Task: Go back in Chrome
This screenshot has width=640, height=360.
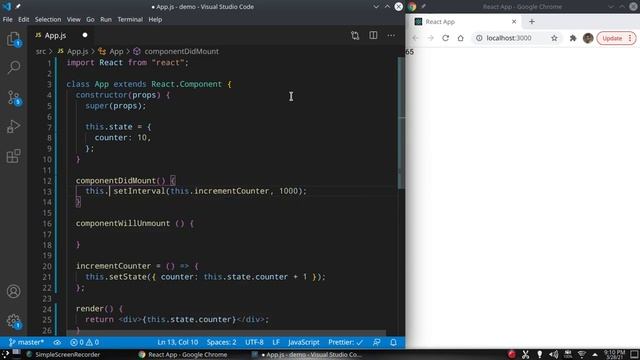Action: 415,38
